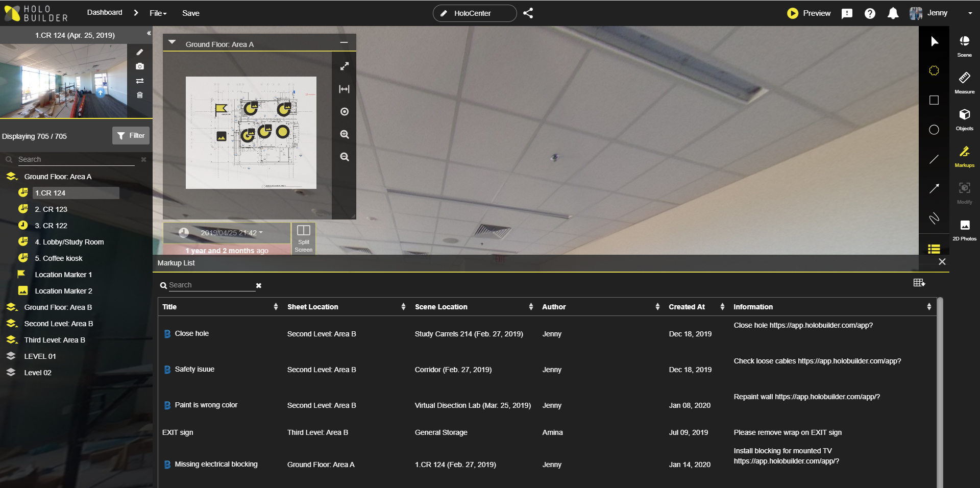Viewport: 980px width, 488px height.
Task: Open the Filter options
Action: point(131,136)
